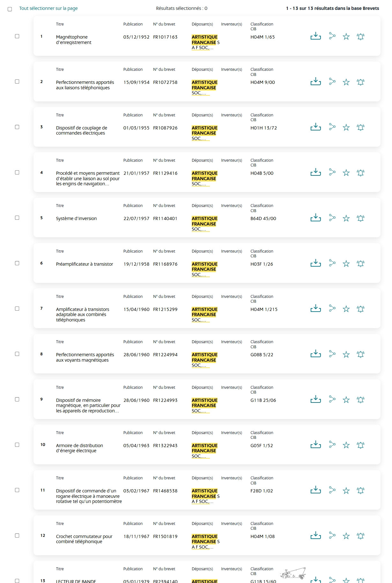Screen dimensions: 392x583
Task: Expand truncated applicant 'SOC,…' in result 3
Action: (199, 138)
